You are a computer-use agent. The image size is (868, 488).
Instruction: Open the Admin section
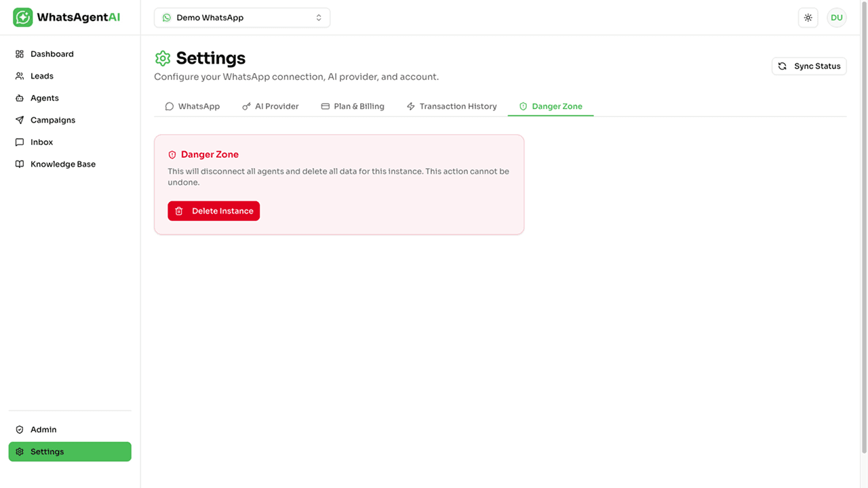[70, 430]
